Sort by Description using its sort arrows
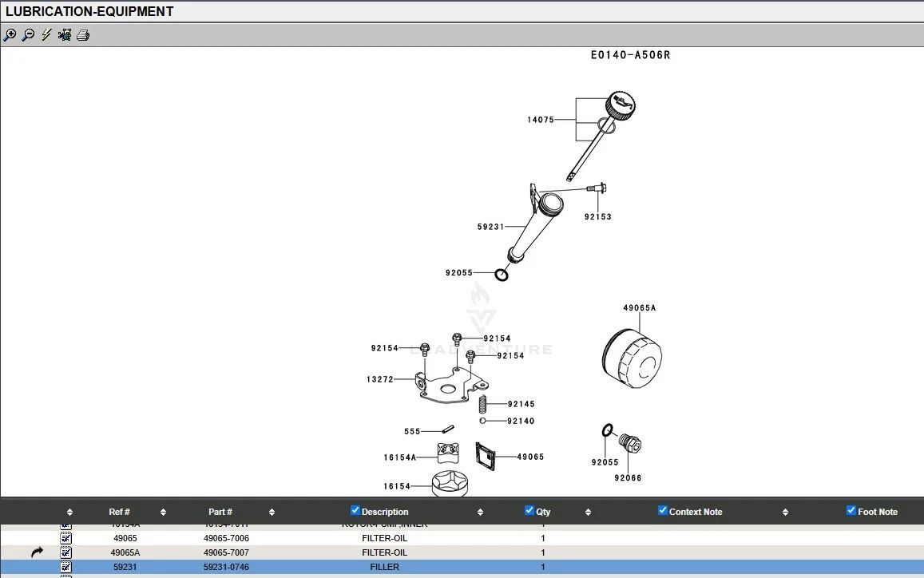The image size is (924, 578). 480,513
